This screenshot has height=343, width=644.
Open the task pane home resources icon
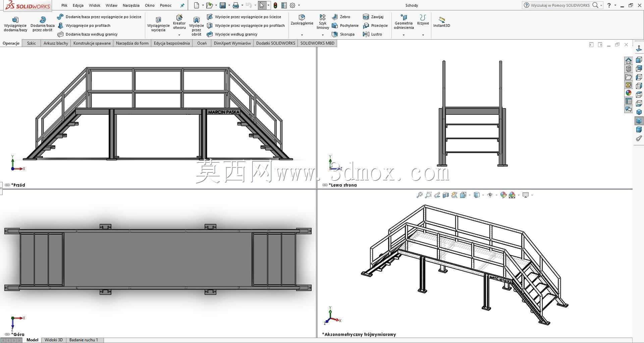tap(629, 61)
